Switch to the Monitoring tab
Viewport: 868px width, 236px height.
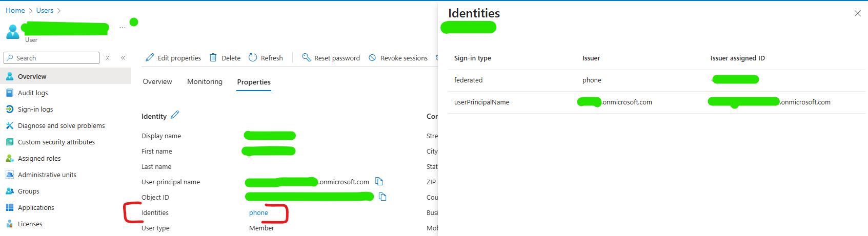point(205,82)
